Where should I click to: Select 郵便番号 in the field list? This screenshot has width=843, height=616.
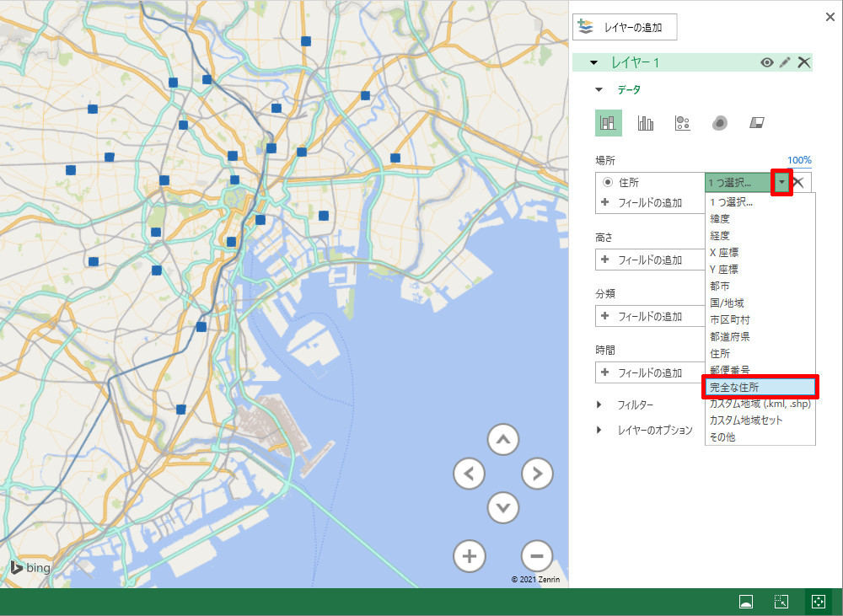click(729, 370)
